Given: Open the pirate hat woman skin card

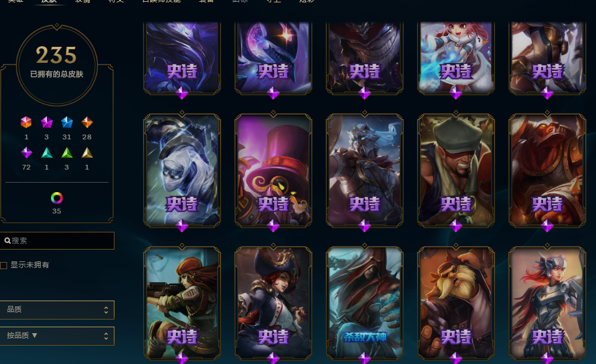Looking at the screenshot, I should click(273, 303).
